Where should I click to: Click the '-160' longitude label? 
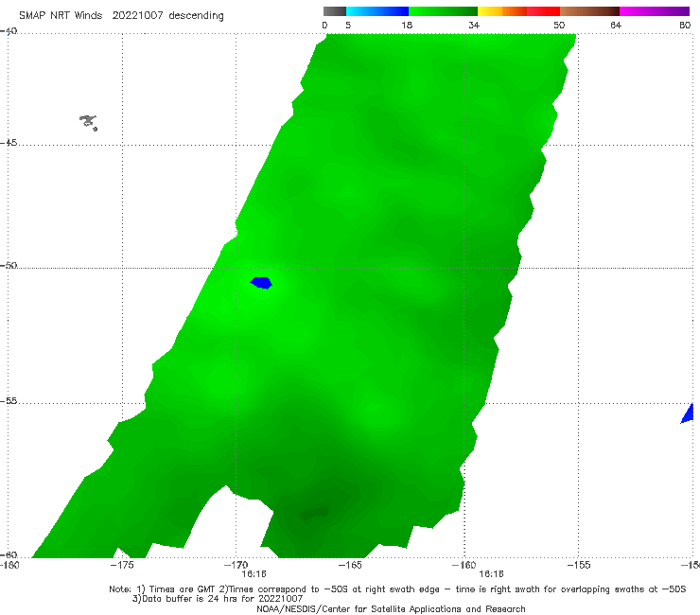[464, 565]
